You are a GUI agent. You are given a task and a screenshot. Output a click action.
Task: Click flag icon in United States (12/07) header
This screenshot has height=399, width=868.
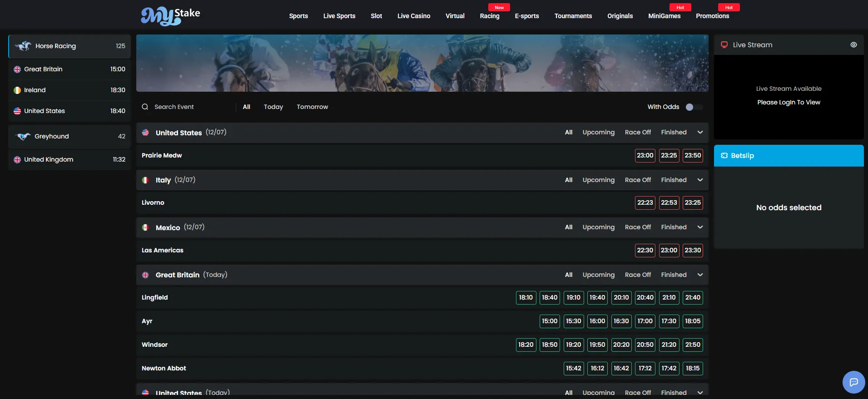pos(145,133)
